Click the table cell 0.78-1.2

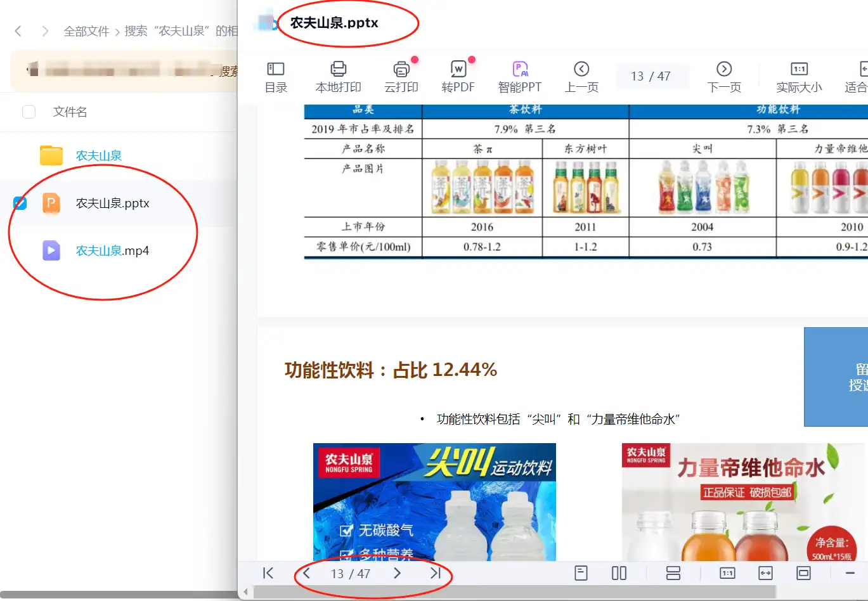[482, 247]
